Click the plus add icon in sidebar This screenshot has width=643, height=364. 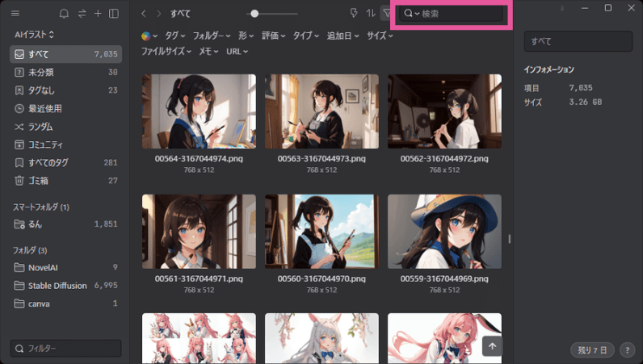click(98, 14)
